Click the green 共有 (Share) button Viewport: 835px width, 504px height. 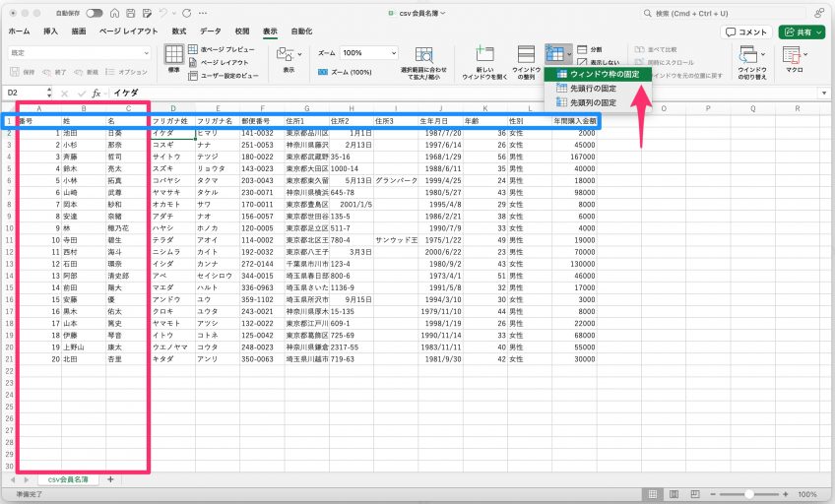[x=802, y=31]
